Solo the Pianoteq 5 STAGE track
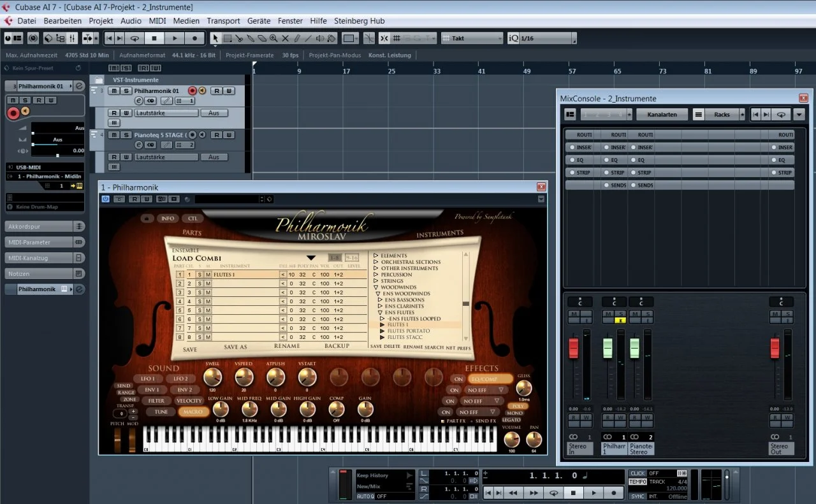Image resolution: width=816 pixels, height=504 pixels. click(x=127, y=135)
